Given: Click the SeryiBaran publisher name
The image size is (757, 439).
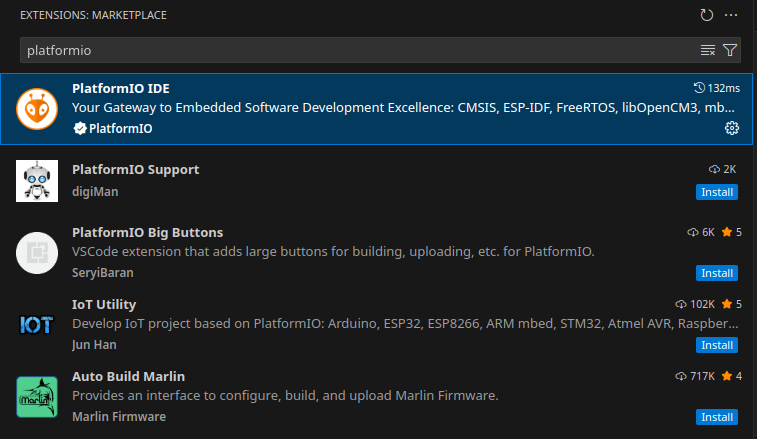Looking at the screenshot, I should (103, 273).
